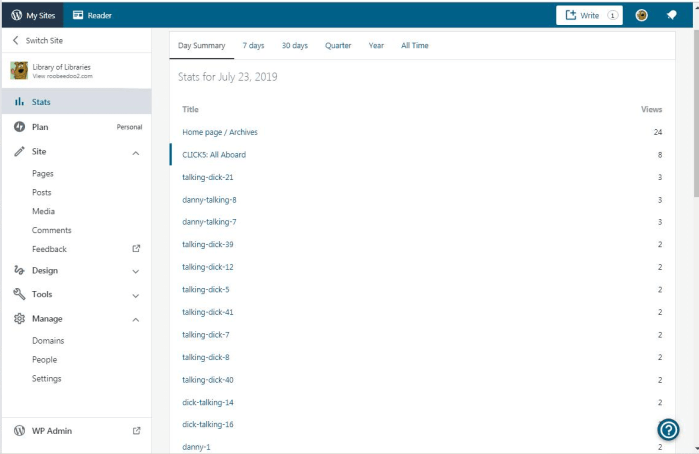The image size is (699, 454).
Task: Open talking-dick-7 post link
Action: [206, 335]
